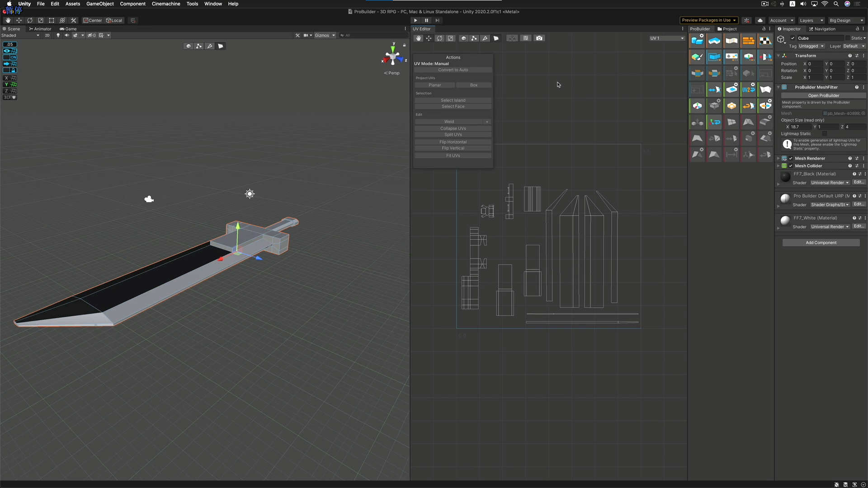
Task: Toggle the 2D view mode button
Action: pos(47,35)
